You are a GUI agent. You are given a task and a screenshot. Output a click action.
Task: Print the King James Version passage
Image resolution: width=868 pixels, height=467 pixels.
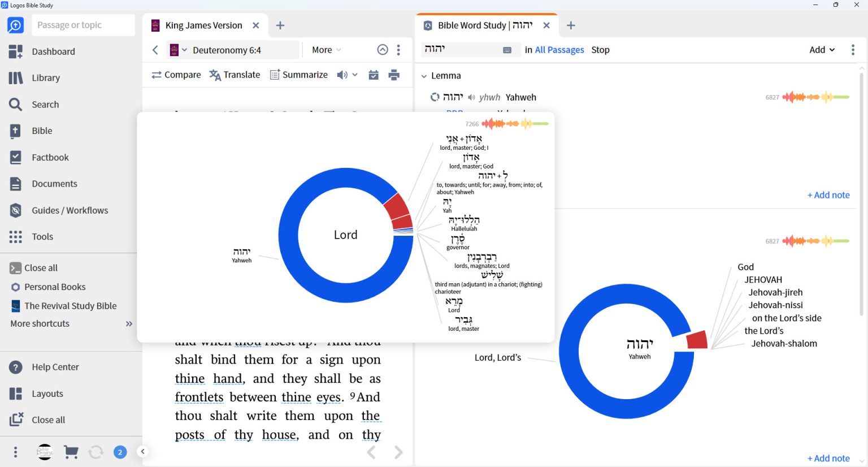pos(394,74)
